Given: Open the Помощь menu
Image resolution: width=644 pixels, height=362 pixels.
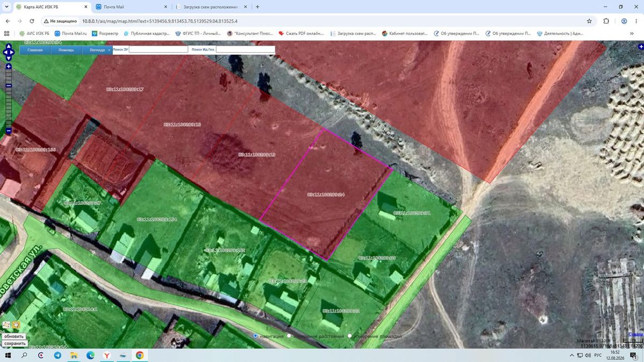Looking at the screenshot, I should coord(67,50).
